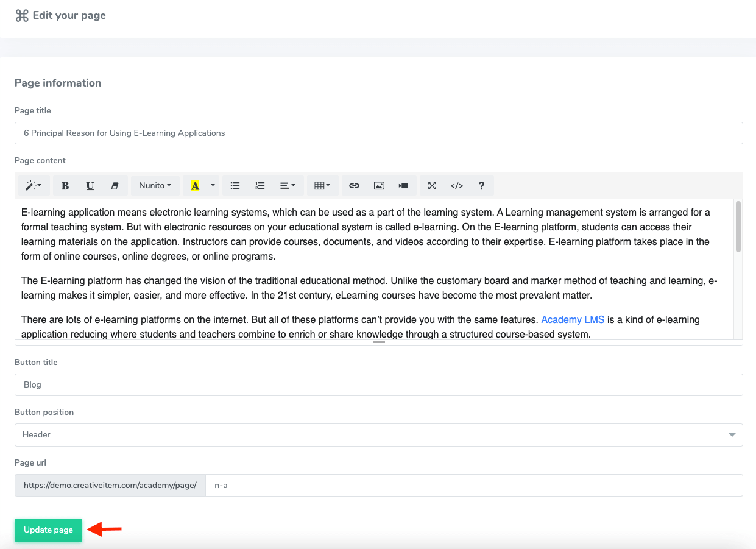The width and height of the screenshot is (756, 549).
Task: Open the insert table dropdown
Action: (x=322, y=186)
